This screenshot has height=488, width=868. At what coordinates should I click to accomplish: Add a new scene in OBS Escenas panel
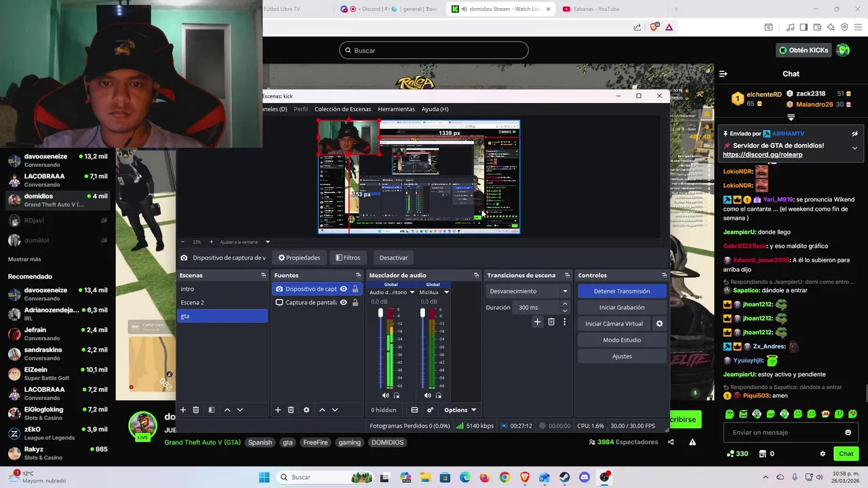tap(182, 410)
